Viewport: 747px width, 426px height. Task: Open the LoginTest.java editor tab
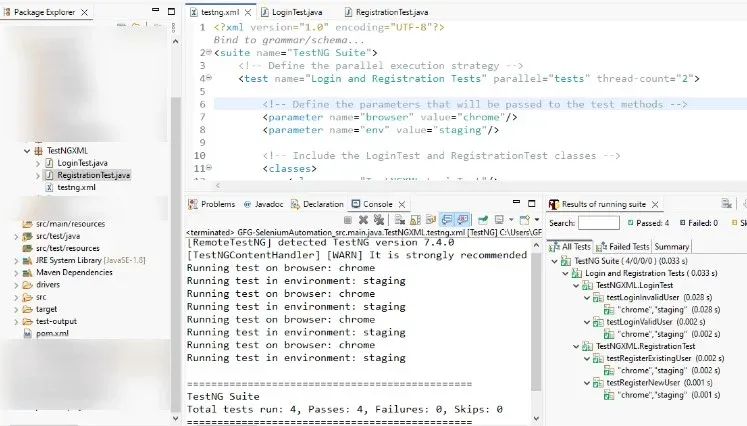(x=292, y=12)
